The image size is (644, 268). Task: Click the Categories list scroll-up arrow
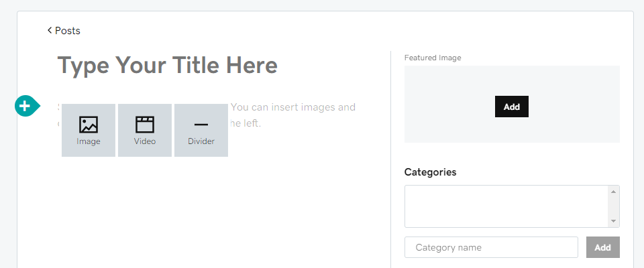614,192
